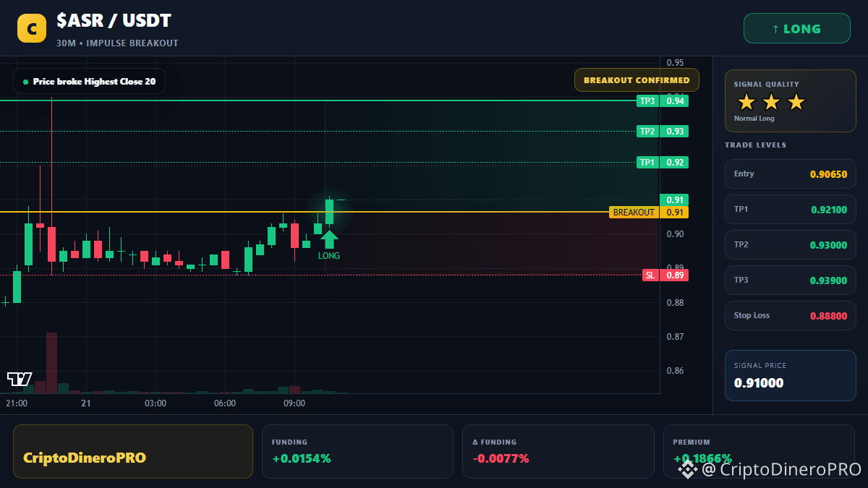Click the BREAKOUT CONFIRMED badge
This screenshot has height=488, width=868.
[637, 80]
